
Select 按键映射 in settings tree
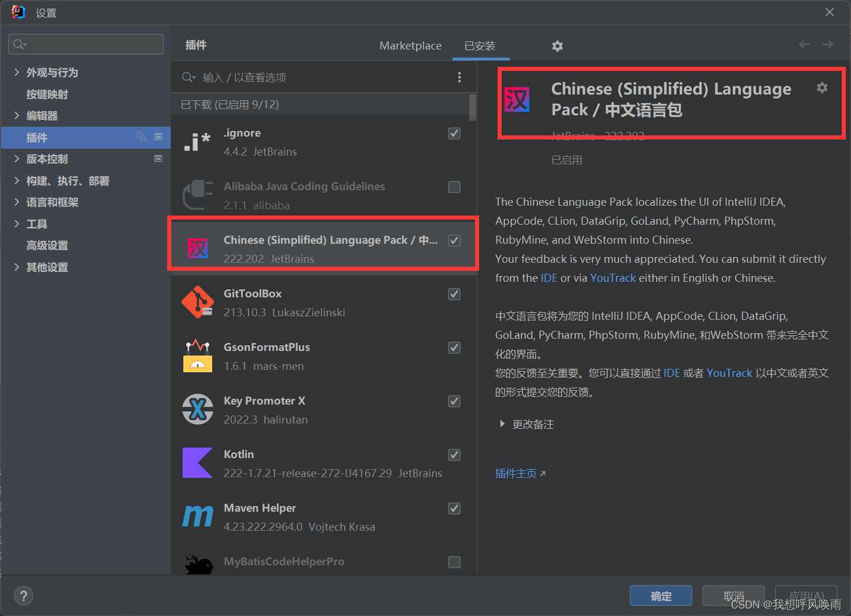pos(47,94)
